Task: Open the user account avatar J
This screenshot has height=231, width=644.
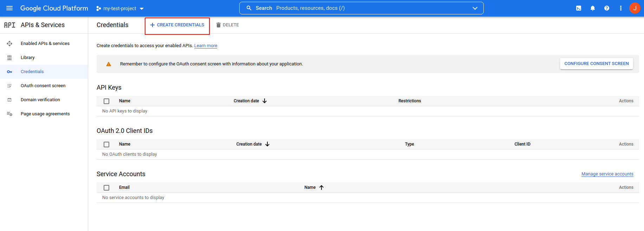Action: [635, 8]
